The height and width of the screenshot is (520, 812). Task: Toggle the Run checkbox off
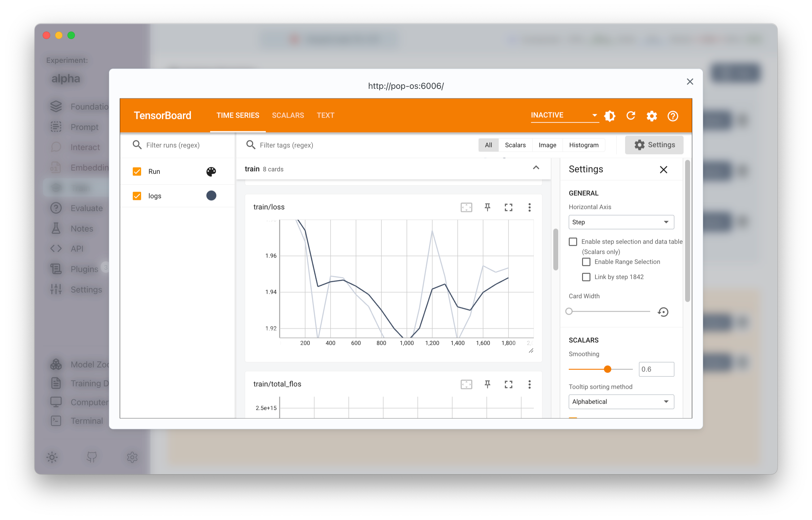[137, 171]
